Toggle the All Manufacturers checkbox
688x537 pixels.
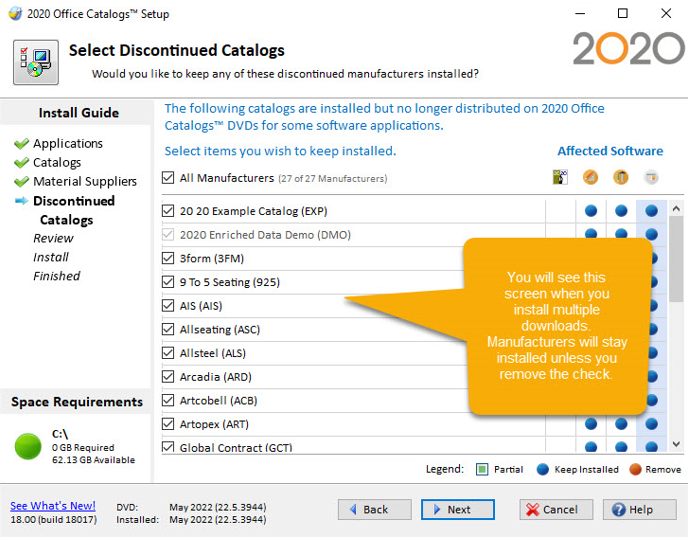pyautogui.click(x=168, y=178)
